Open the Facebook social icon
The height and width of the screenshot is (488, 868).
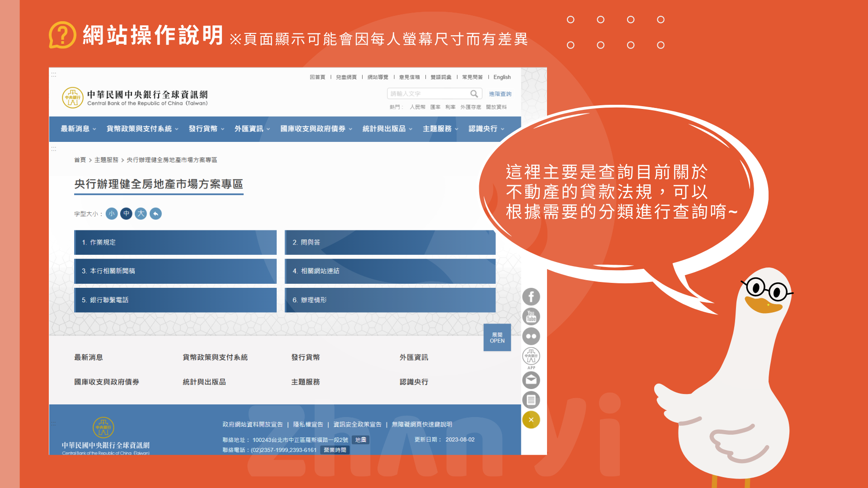[531, 297]
